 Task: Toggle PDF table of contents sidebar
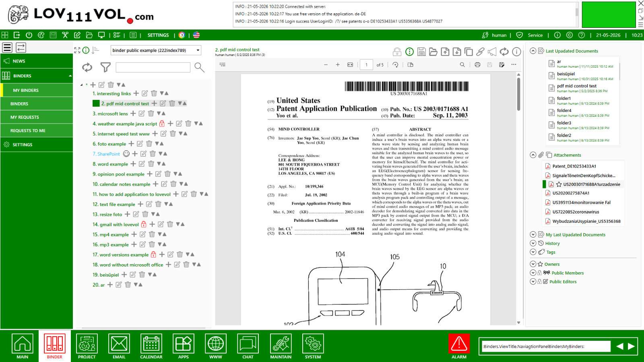(223, 65)
